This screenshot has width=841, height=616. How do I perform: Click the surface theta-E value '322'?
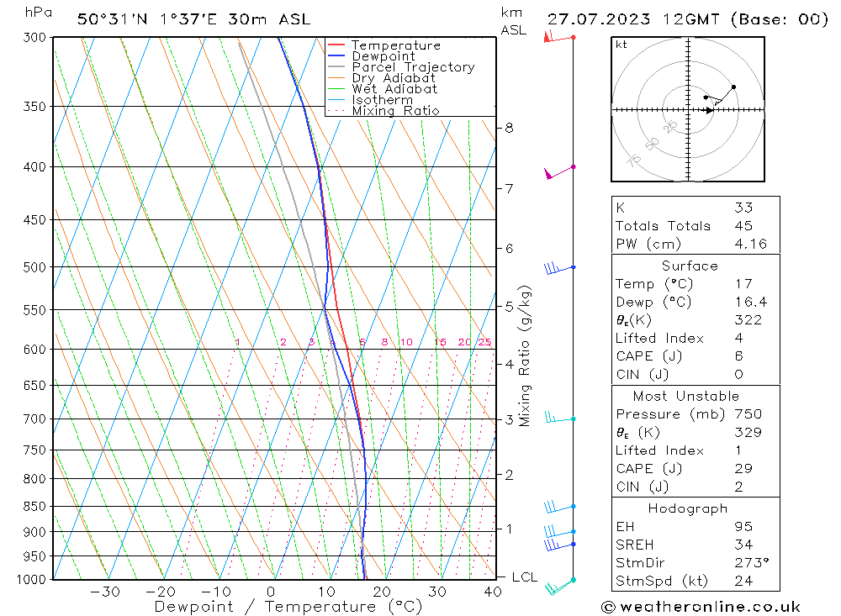pos(748,320)
